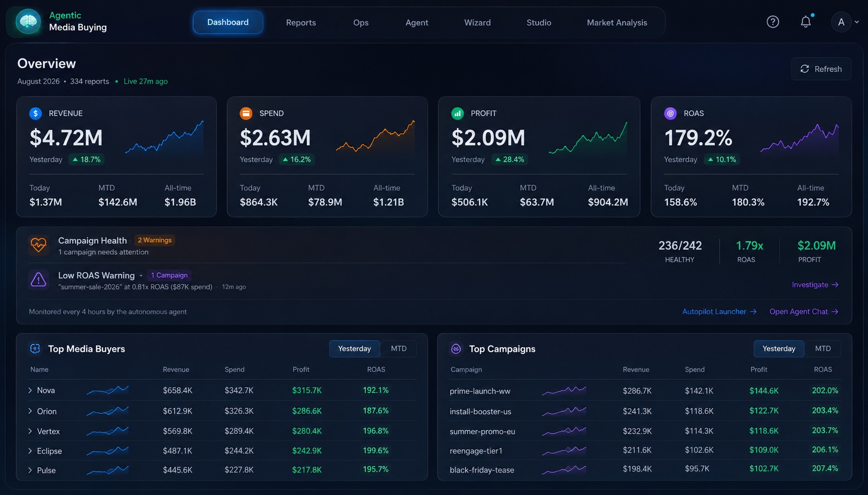The width and height of the screenshot is (868, 495).
Task: Open the account dropdown arrow
Action: coord(857,22)
